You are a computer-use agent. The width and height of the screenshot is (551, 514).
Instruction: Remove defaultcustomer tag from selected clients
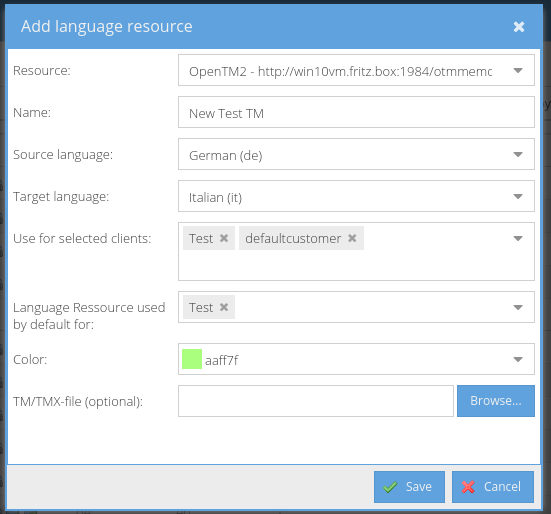click(x=352, y=238)
